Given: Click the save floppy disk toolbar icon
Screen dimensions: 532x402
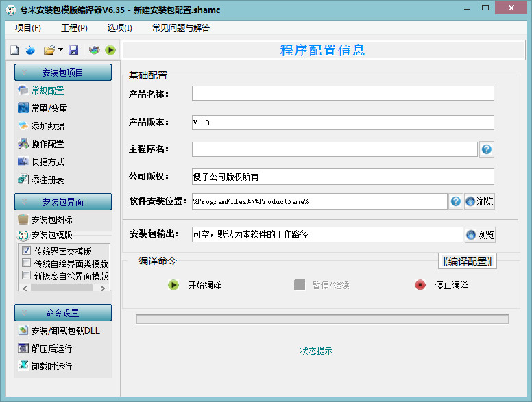Looking at the screenshot, I should pos(73,50).
